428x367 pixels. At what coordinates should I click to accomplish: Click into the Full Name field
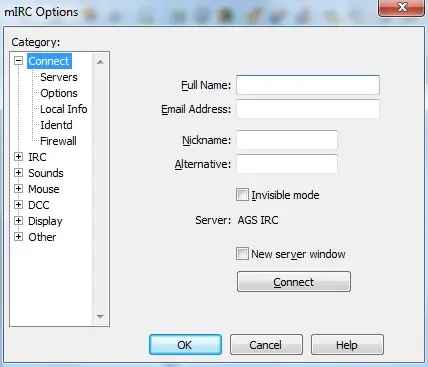pos(308,85)
